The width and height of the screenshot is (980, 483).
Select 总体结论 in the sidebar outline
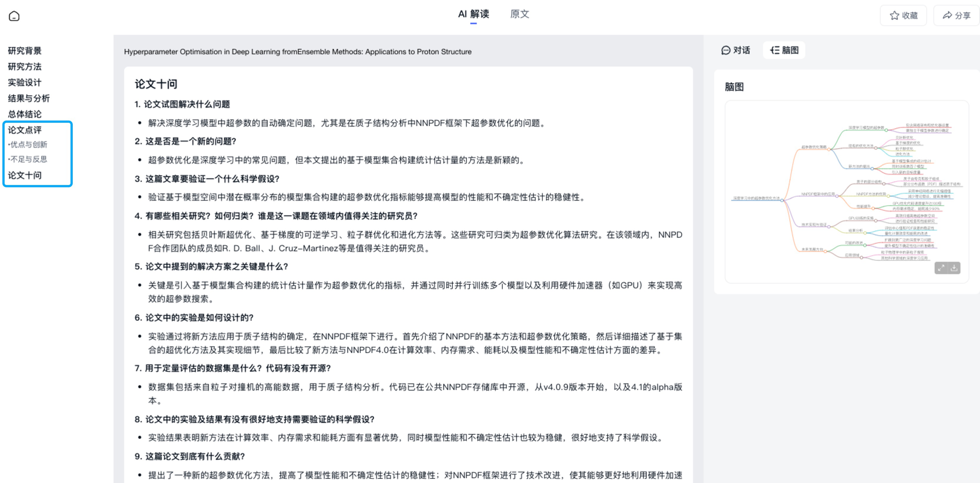[x=25, y=114]
